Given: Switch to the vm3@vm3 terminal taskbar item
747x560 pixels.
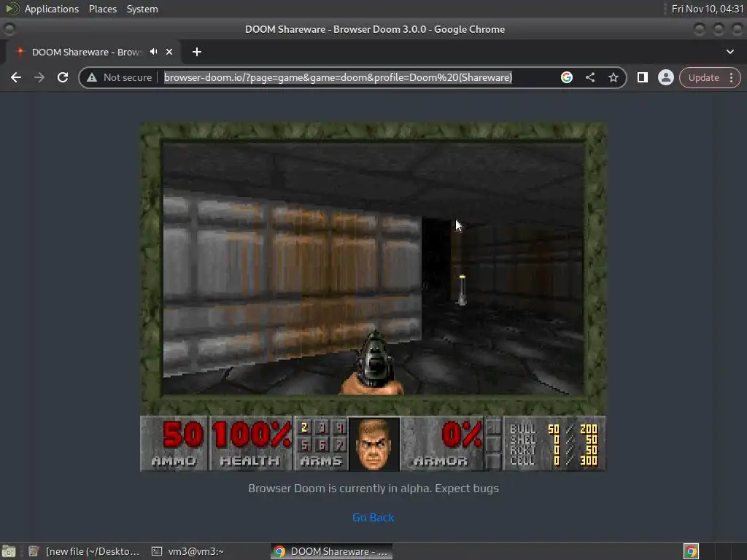Looking at the screenshot, I should click(187, 551).
